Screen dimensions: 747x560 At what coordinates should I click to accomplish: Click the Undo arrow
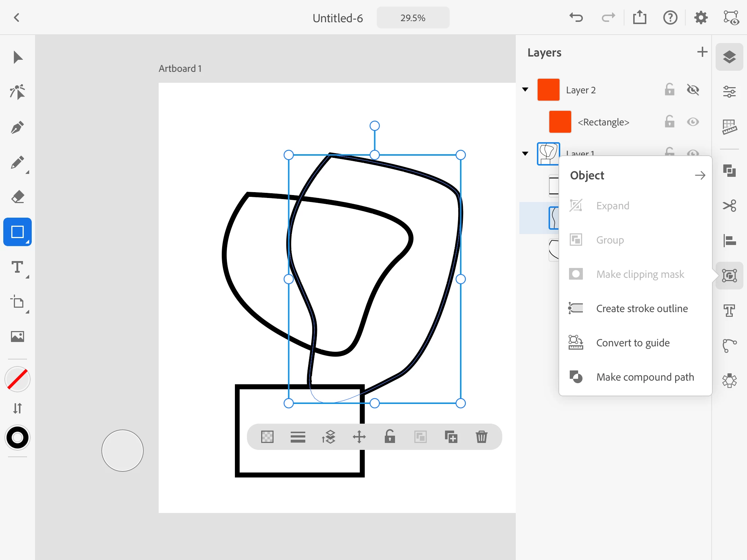click(576, 17)
